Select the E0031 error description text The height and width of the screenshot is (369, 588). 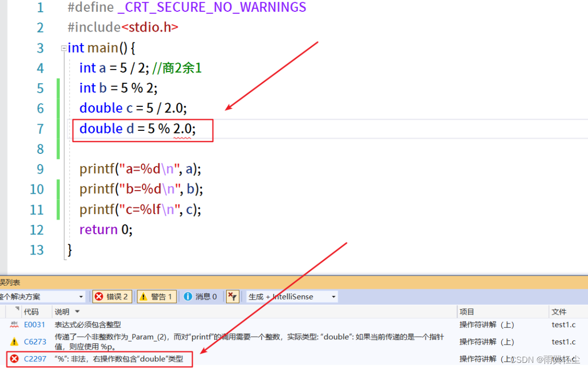(x=88, y=325)
